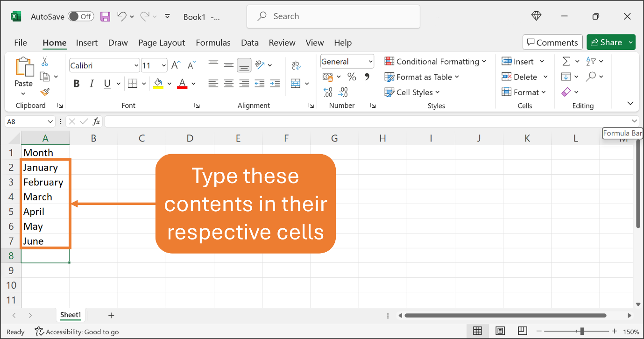Click Increase Decimal button
The width and height of the screenshot is (644, 339).
328,92
